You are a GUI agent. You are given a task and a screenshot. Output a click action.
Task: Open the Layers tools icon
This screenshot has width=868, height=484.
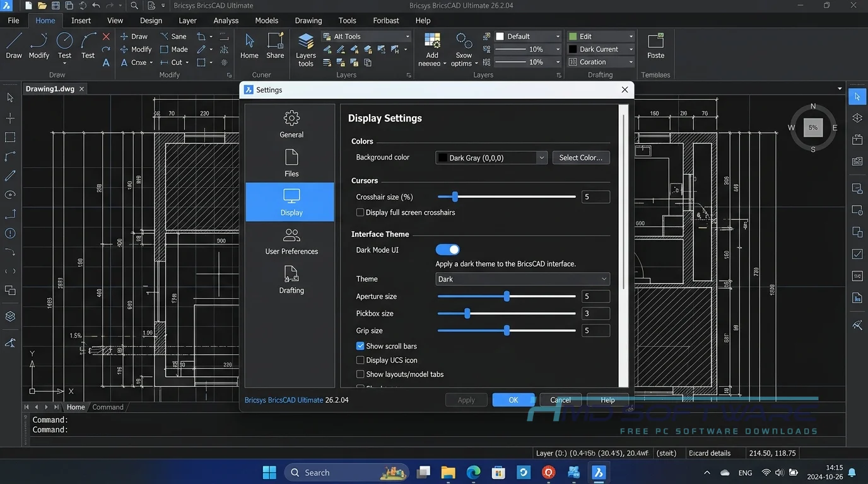coord(306,50)
